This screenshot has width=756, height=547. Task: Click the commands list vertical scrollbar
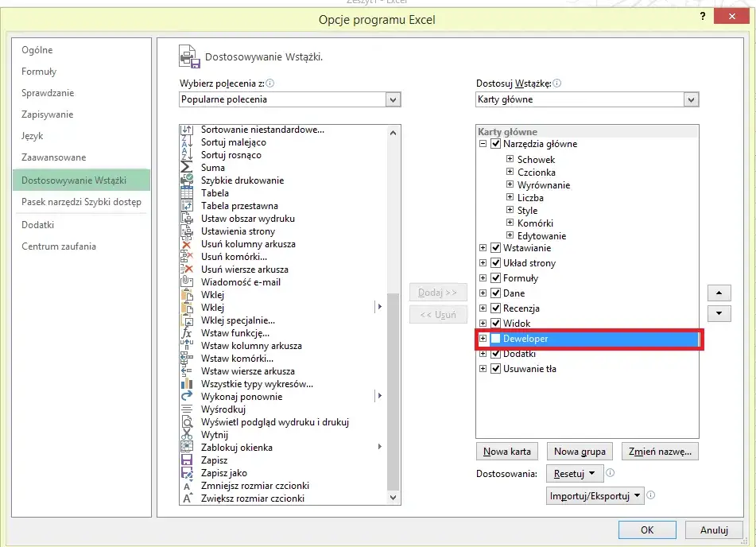point(393,390)
